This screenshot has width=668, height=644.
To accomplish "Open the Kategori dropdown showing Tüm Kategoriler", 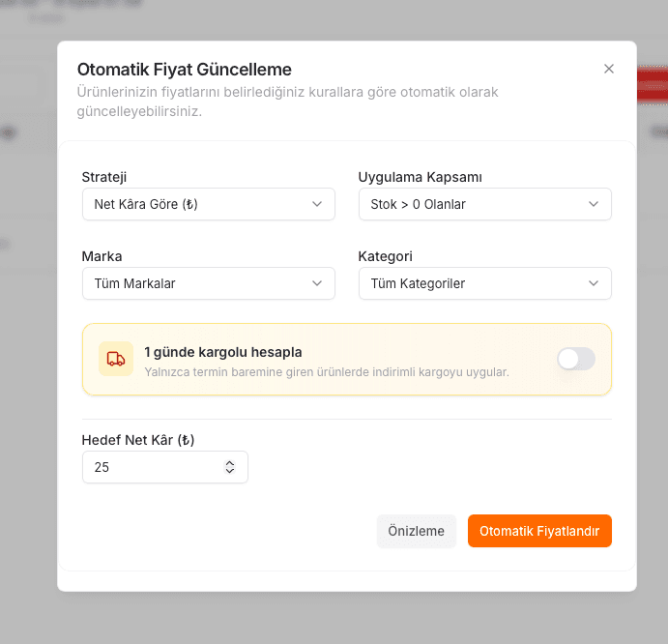I will tap(485, 283).
